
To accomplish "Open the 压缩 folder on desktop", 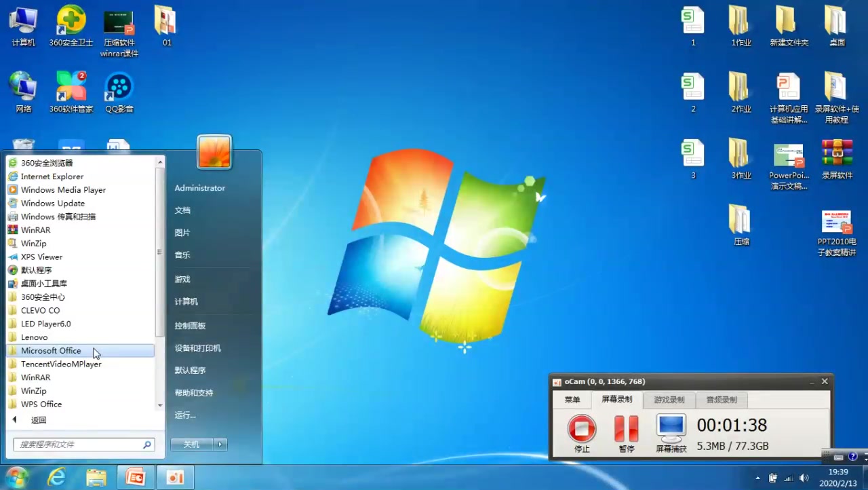I will point(741,225).
